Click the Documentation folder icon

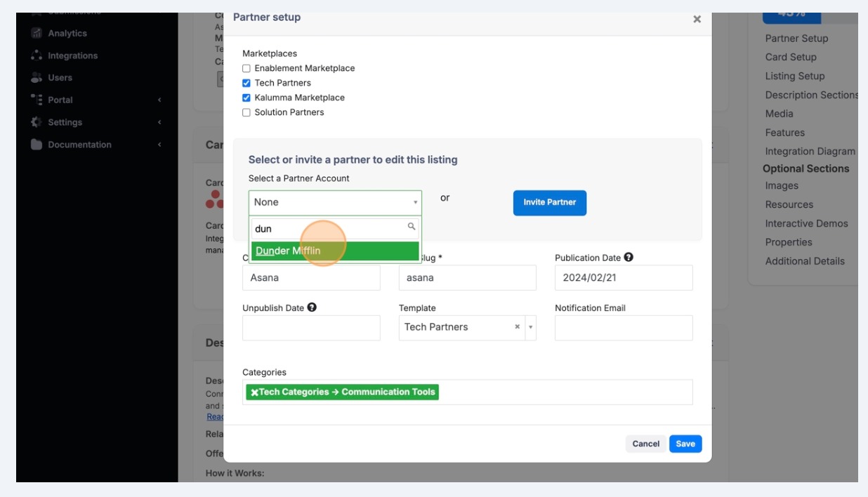point(37,145)
